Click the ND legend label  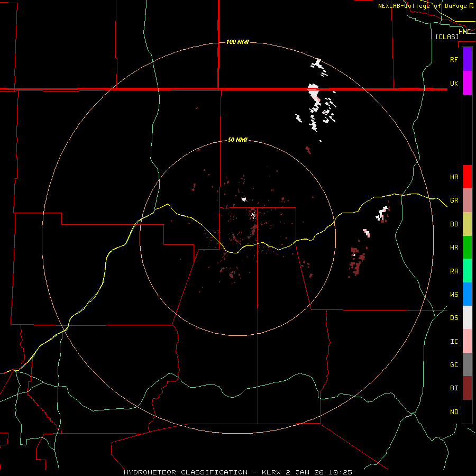(x=454, y=412)
